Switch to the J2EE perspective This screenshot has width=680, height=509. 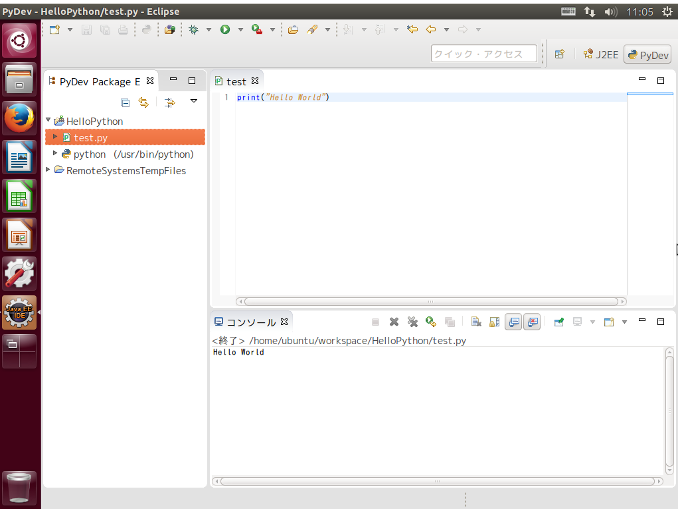click(601, 55)
